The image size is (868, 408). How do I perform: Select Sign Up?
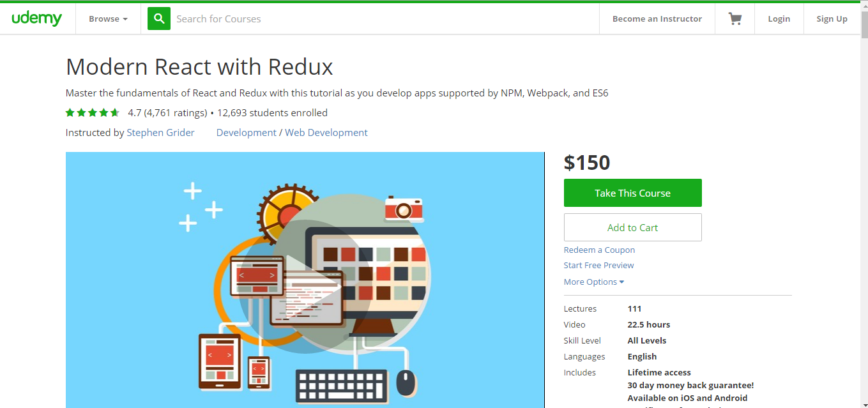[831, 18]
